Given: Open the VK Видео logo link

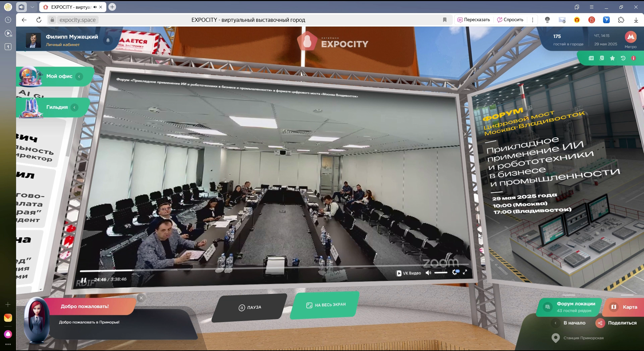Looking at the screenshot, I should (x=409, y=273).
